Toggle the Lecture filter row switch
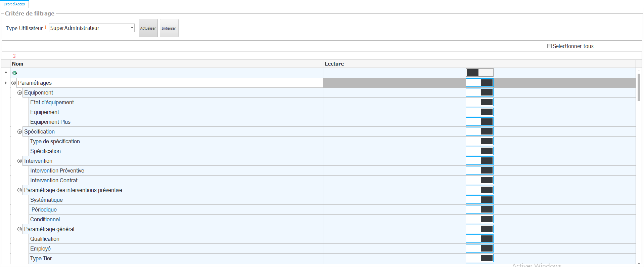Viewport: 644px width, 267px height. pos(479,73)
